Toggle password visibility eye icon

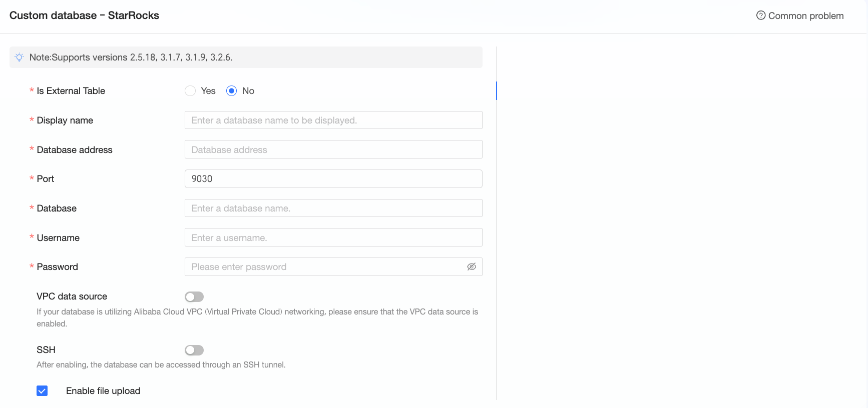(472, 267)
